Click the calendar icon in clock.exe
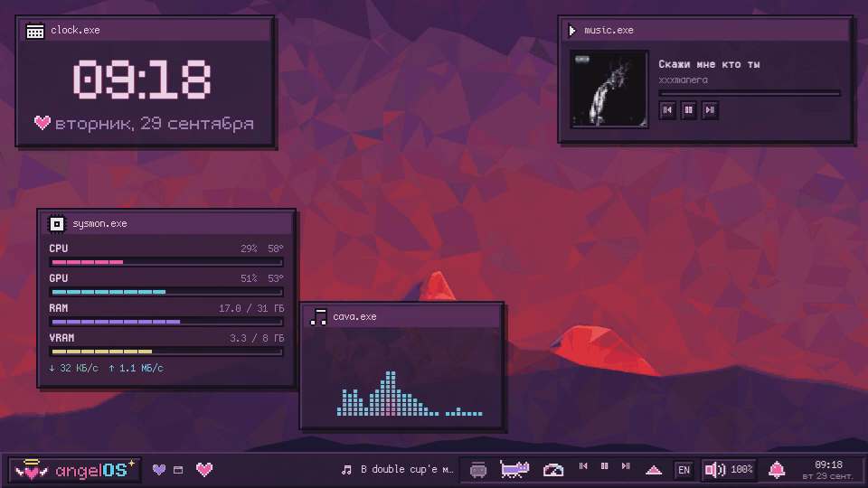This screenshot has height=488, width=868. coord(35,31)
